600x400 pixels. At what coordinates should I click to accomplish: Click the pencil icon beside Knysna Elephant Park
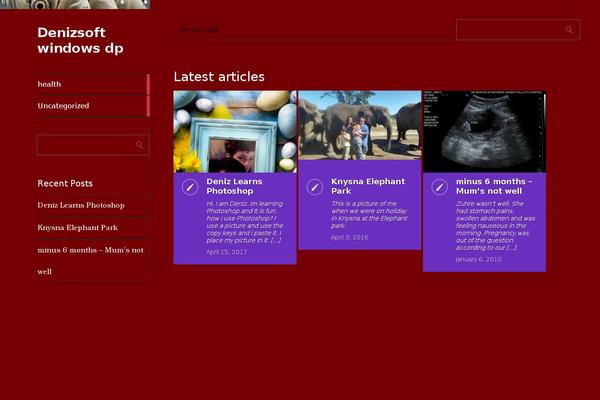click(315, 187)
